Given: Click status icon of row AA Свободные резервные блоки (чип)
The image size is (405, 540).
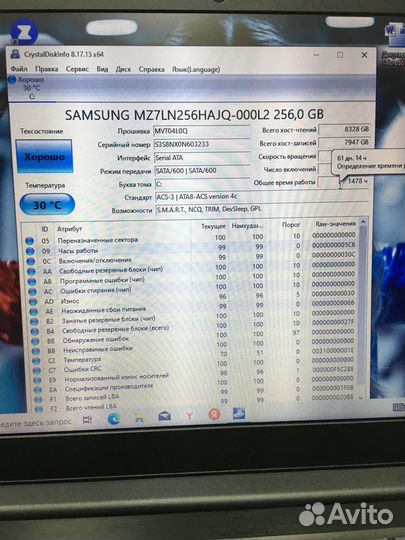Looking at the screenshot, I should (32, 271).
